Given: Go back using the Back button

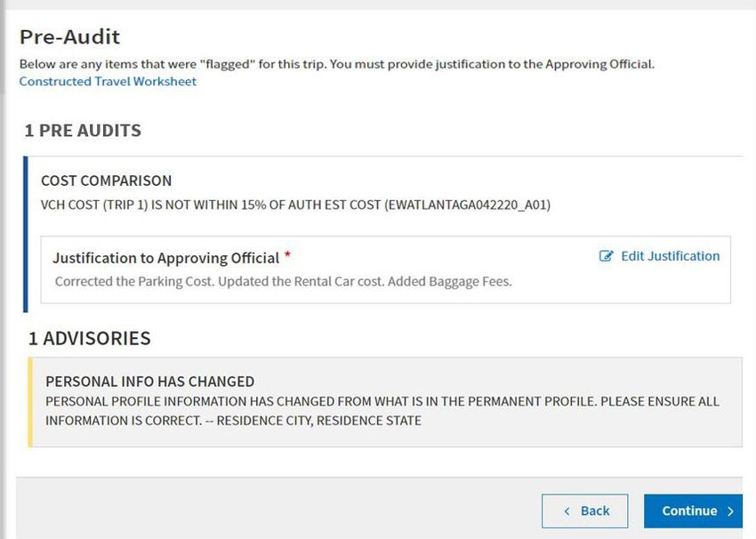Looking at the screenshot, I should pos(585,511).
